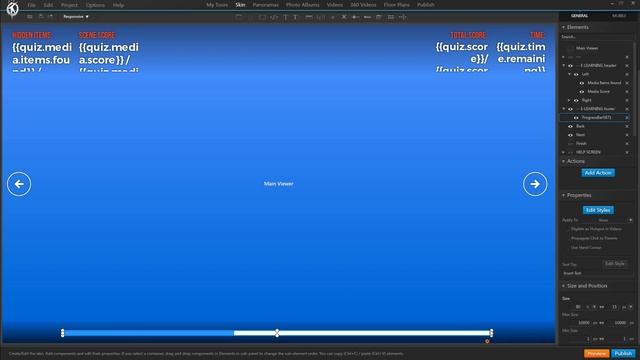Delete the E-LEARNING footer element
The width and height of the screenshot is (640, 360).
627,109
